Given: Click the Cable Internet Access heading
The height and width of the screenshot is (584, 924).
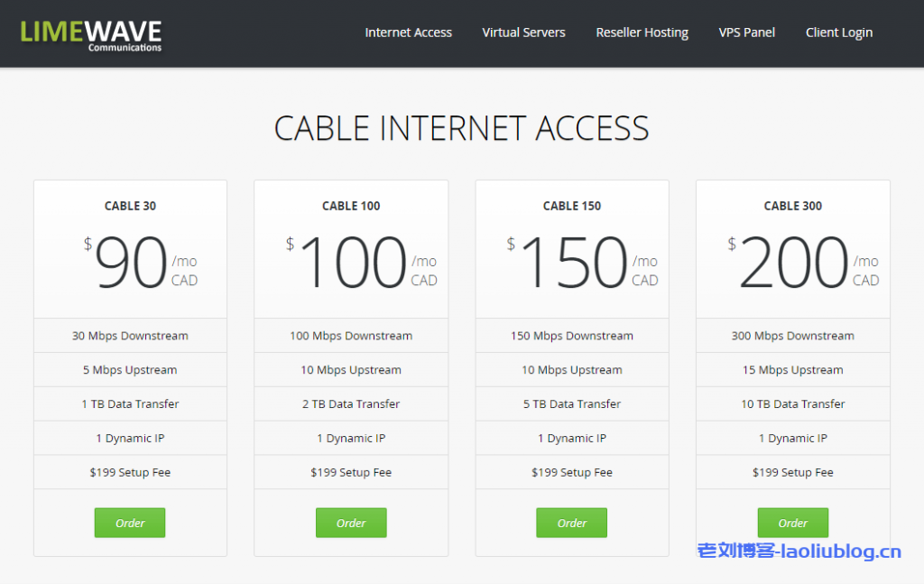Looking at the screenshot, I should tap(461, 128).
